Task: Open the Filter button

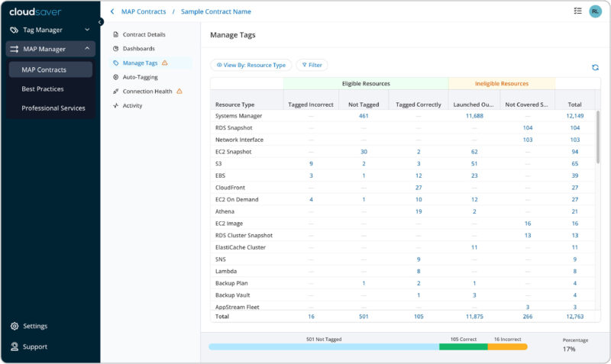Action: coord(312,66)
